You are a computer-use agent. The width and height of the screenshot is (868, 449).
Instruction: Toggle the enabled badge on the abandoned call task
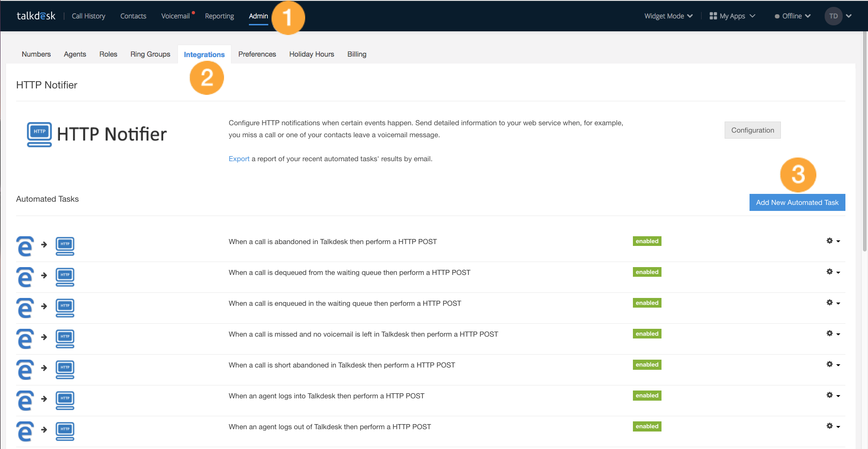click(x=647, y=241)
